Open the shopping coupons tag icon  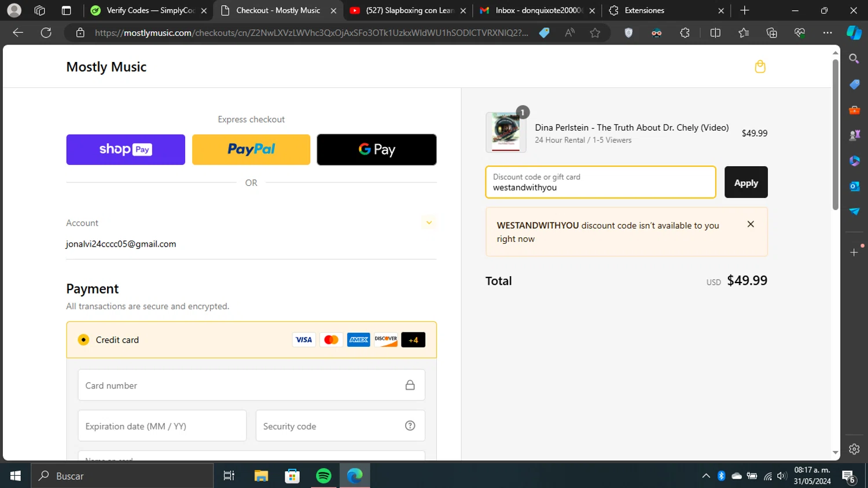544,33
